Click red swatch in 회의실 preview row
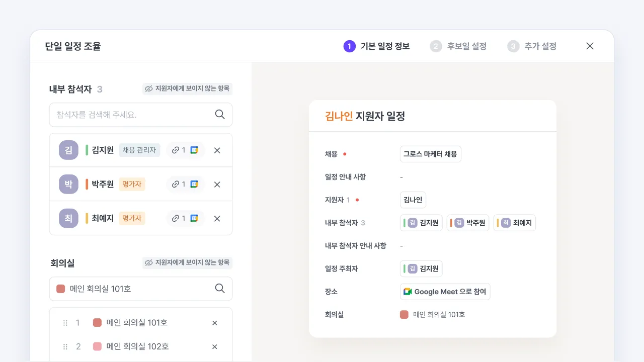The image size is (644, 362). pyautogui.click(x=404, y=315)
